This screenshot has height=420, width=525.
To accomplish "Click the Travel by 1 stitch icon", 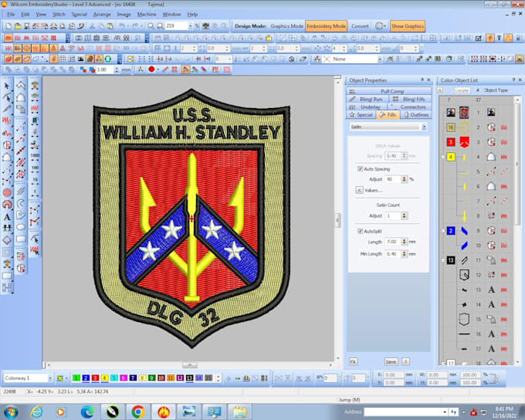I will tap(35, 192).
